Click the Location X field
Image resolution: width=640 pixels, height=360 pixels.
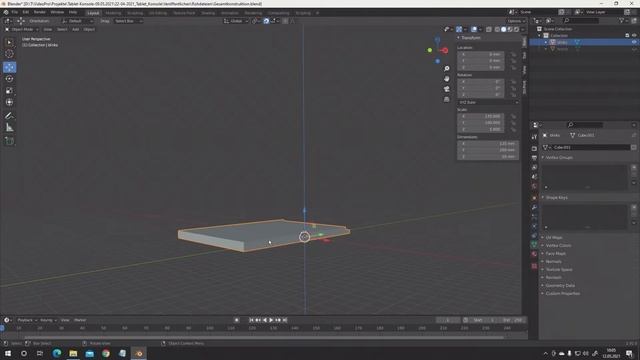tap(481, 54)
